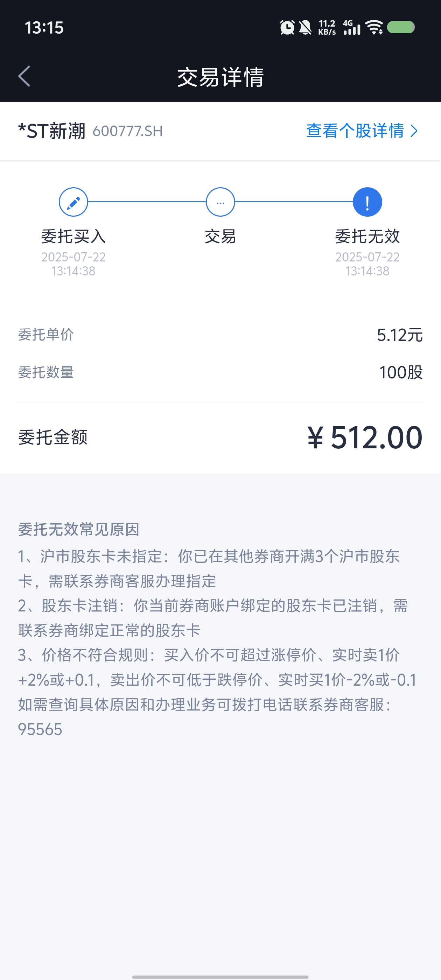This screenshot has width=441, height=980.
Task: Tap stock name *ST新潮
Action: [52, 131]
